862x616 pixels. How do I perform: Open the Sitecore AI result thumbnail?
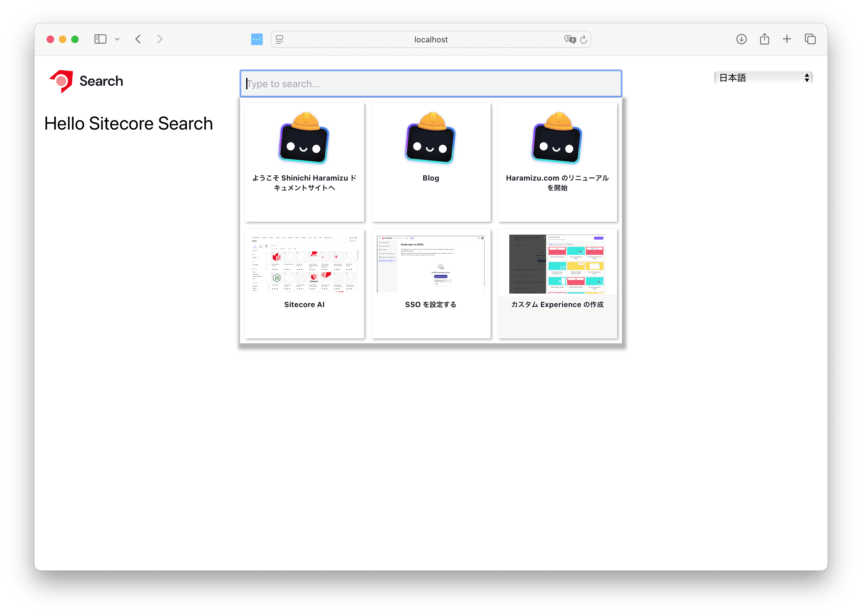304,264
